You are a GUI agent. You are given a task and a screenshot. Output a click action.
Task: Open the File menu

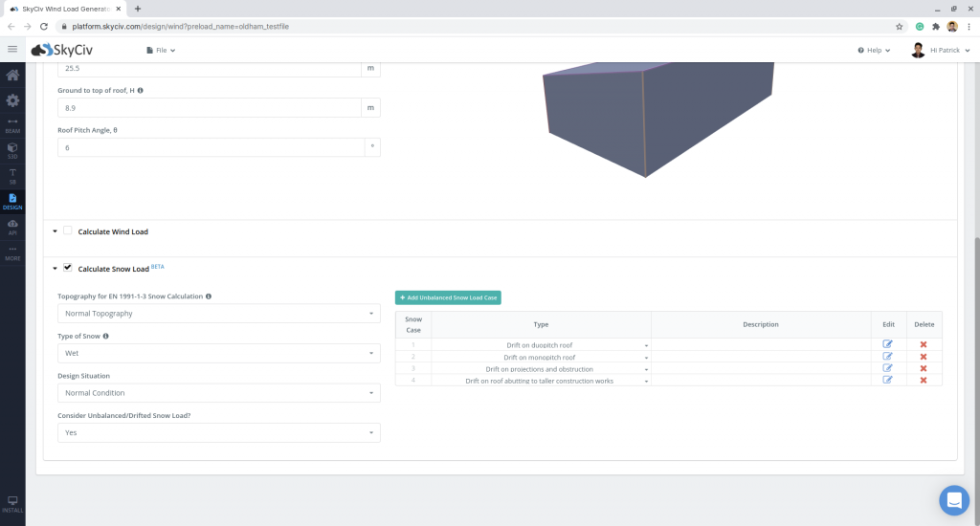pyautogui.click(x=160, y=50)
